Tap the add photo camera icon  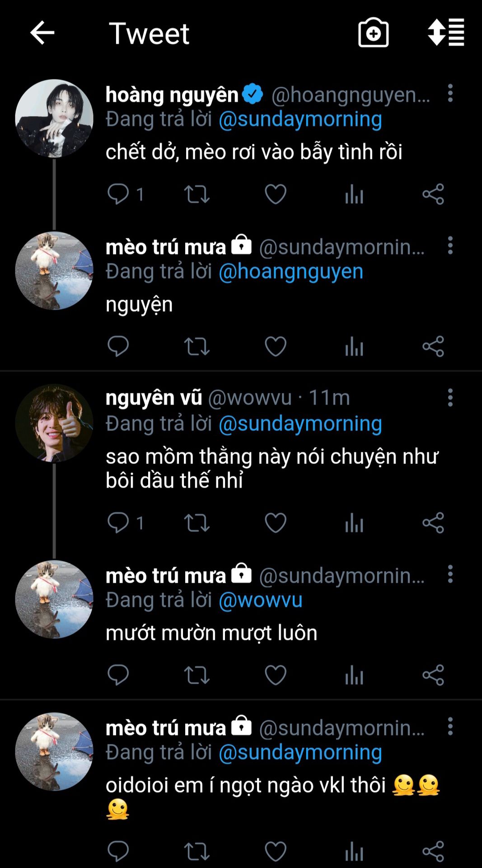click(373, 33)
